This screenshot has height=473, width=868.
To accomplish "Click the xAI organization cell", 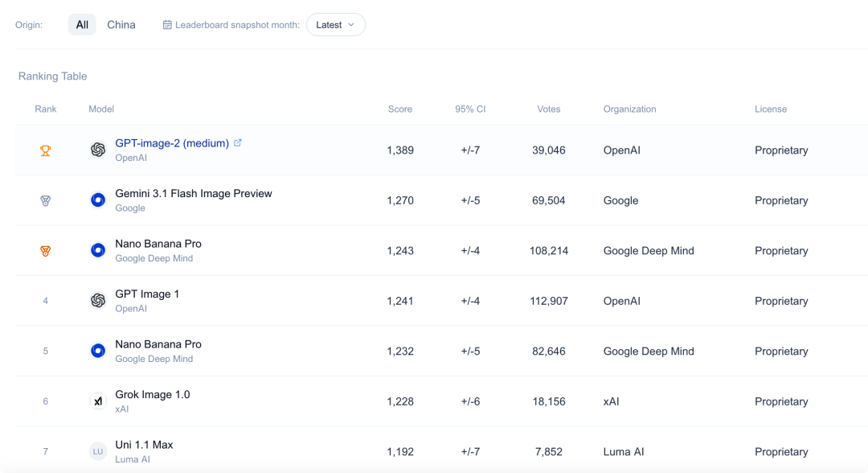I will coord(611,401).
